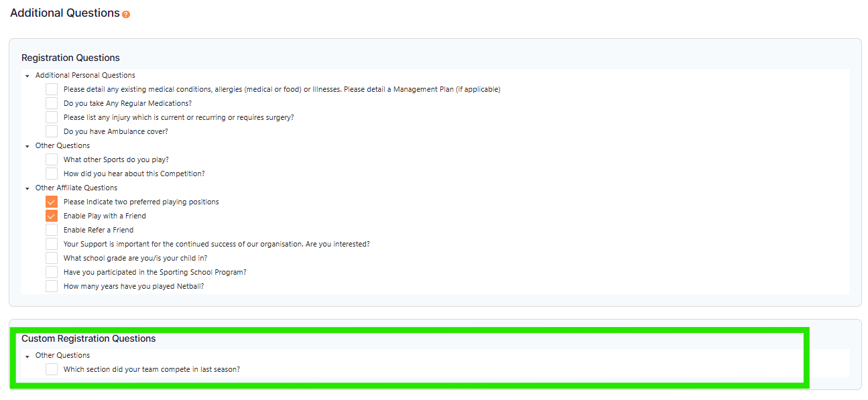
Task: Tick the Sporting School Program question
Action: pyautogui.click(x=52, y=272)
